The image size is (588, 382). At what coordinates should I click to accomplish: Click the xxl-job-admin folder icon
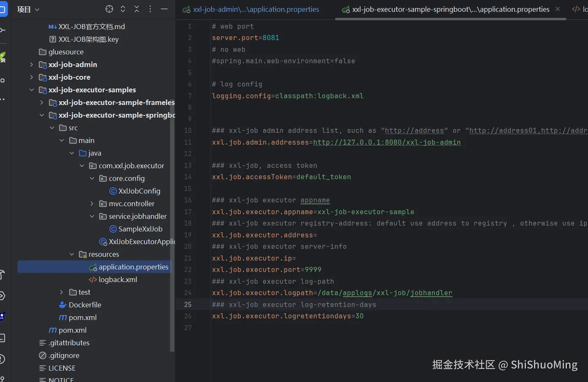43,65
